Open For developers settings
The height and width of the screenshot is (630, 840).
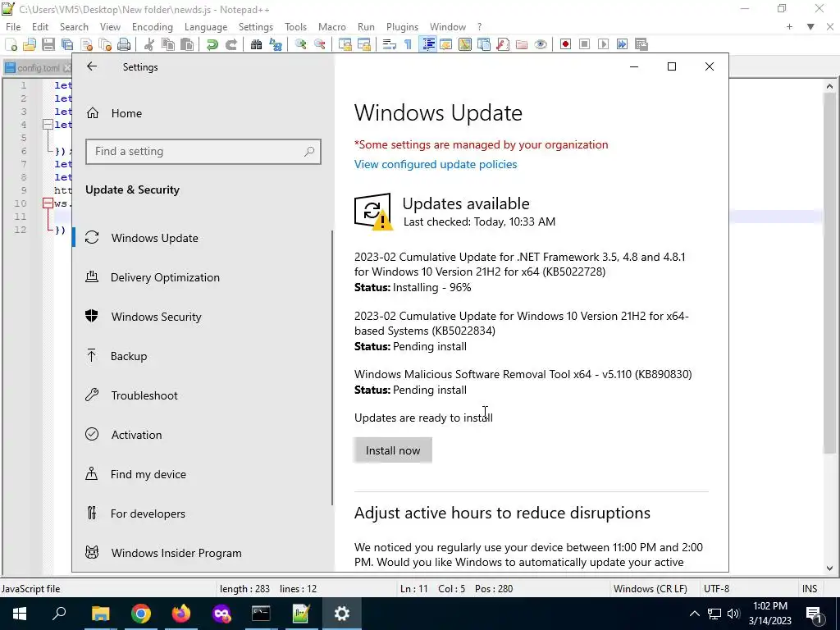click(x=148, y=514)
